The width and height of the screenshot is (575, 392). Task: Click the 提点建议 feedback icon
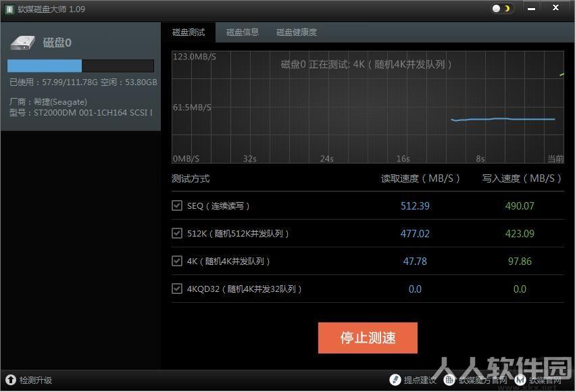395,380
